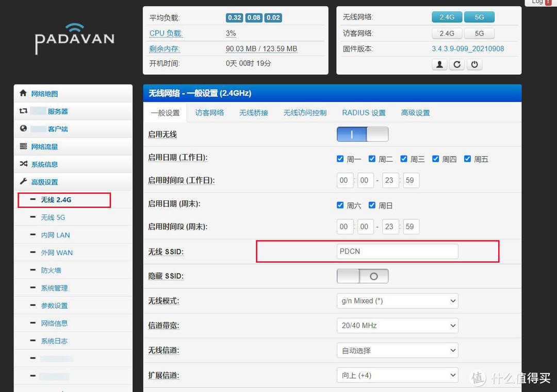The height and width of the screenshot is (392, 557).
Task: Click the reboot router icon button
Action: 456,65
